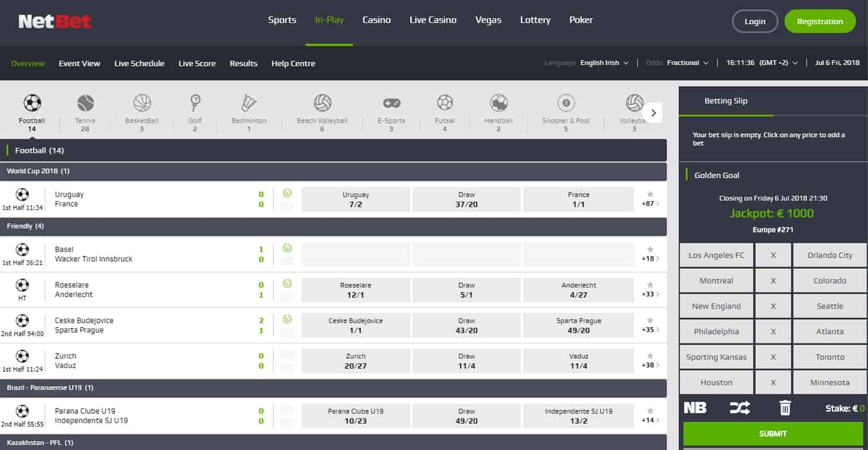Click football icon beside Parana Clube U19
This screenshot has height=450, width=868.
click(22, 411)
